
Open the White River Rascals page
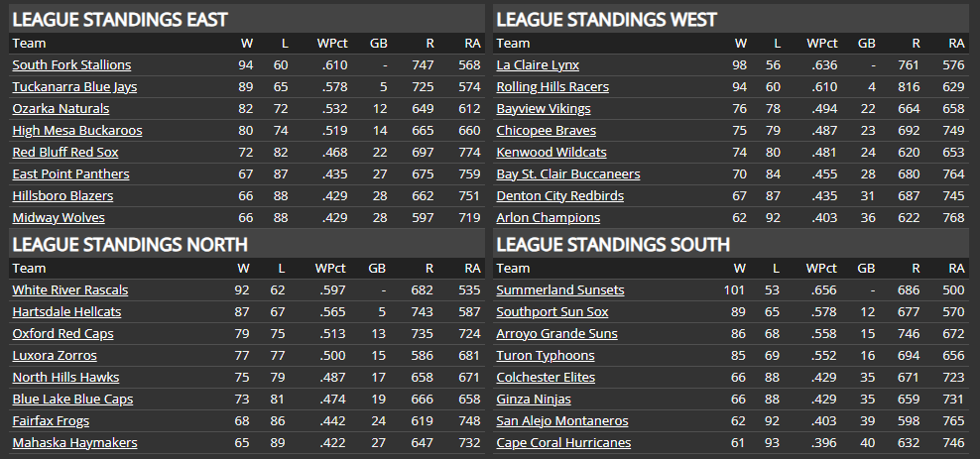click(x=69, y=290)
